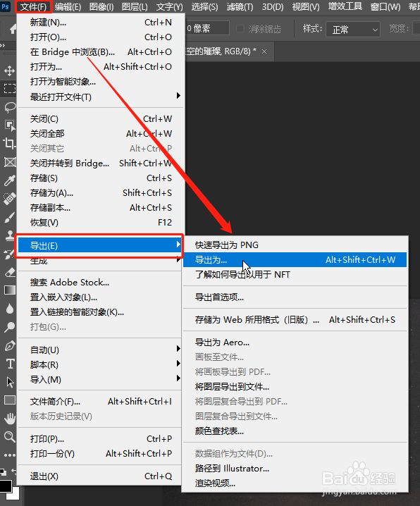420x506 pixels.
Task: Open the 图层(L) menu
Action: (x=135, y=6)
